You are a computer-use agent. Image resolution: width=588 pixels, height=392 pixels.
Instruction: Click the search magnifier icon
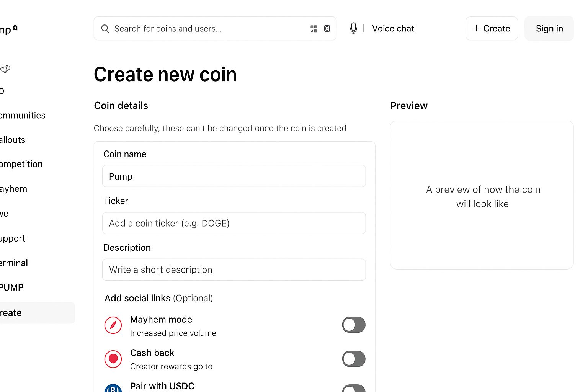coord(105,29)
